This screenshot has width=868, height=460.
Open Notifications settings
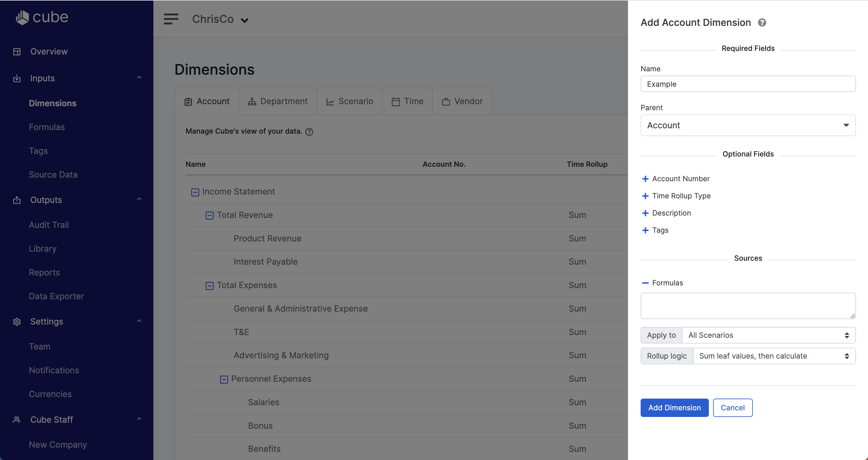tap(54, 371)
